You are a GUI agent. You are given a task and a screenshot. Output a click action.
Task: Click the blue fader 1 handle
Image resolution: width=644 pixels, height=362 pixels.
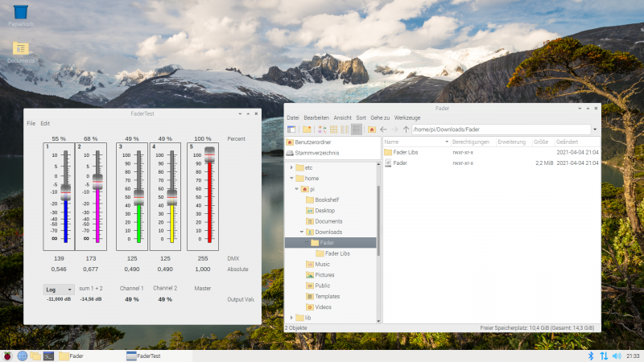[x=65, y=190]
